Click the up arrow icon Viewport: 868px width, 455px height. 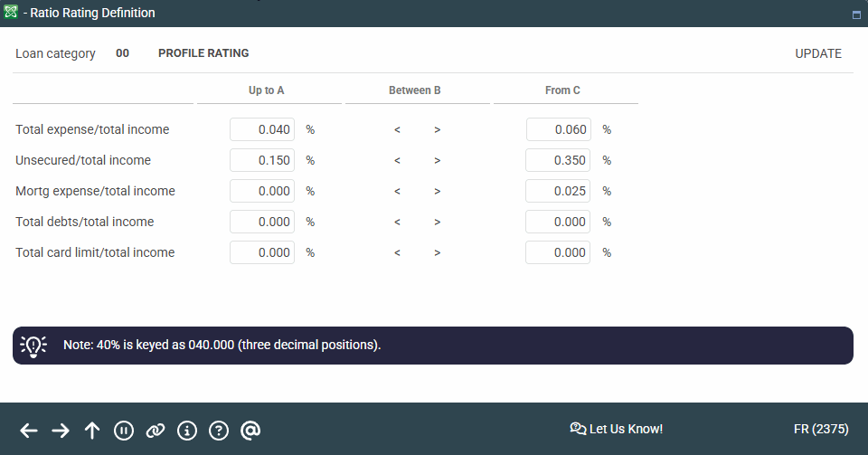[92, 431]
